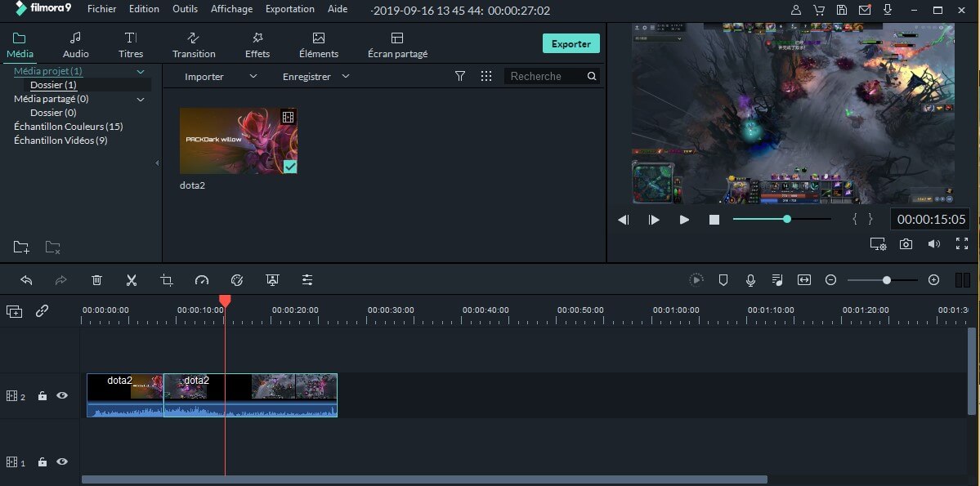This screenshot has width=980, height=486.
Task: Open the shopping cart store
Action: 819,10
